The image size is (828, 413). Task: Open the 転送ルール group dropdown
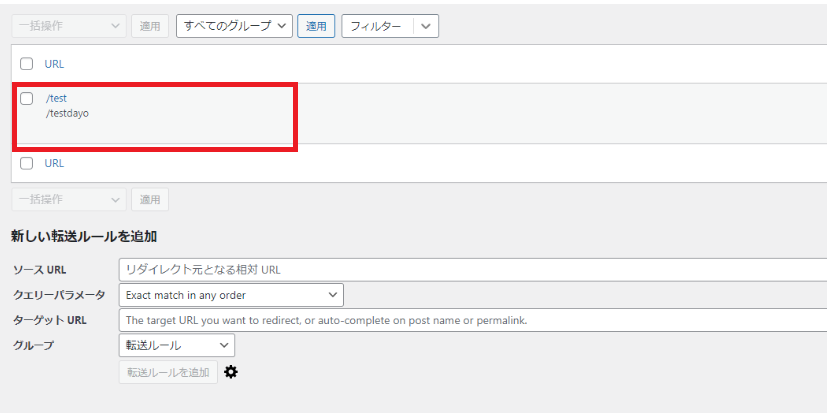point(177,345)
